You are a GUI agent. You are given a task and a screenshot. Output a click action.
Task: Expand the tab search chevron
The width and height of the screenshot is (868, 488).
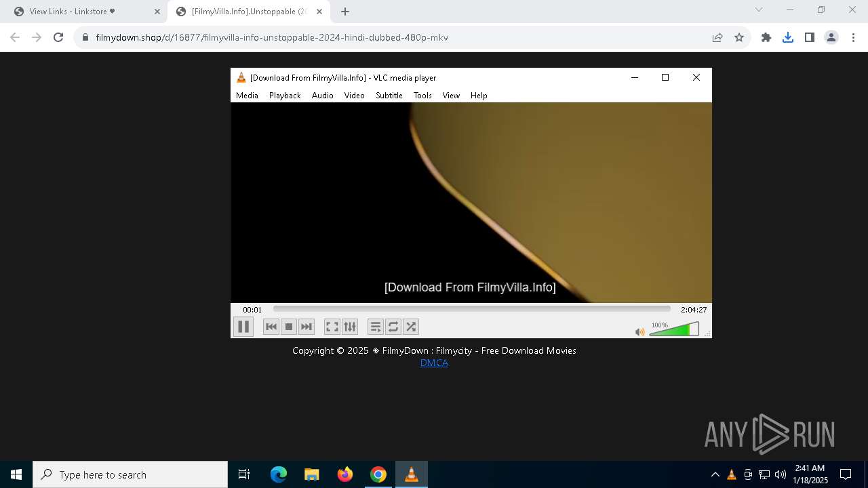759,9
